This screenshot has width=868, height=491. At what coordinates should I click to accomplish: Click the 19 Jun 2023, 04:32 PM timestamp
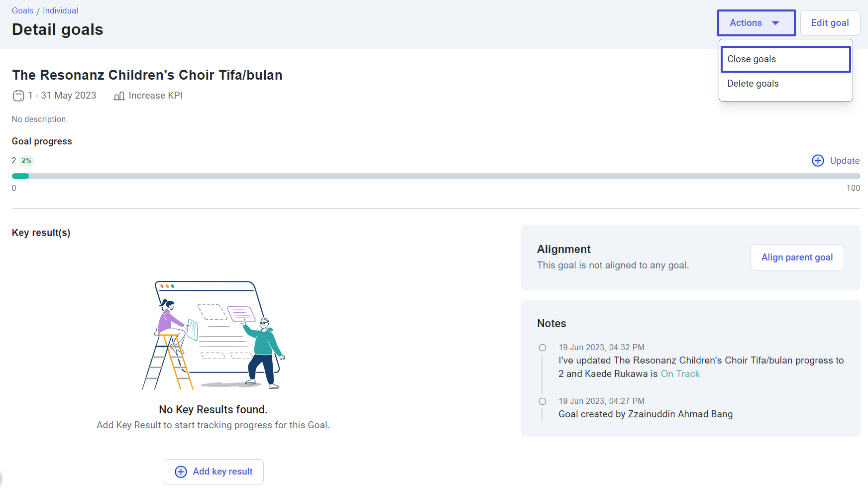(601, 348)
